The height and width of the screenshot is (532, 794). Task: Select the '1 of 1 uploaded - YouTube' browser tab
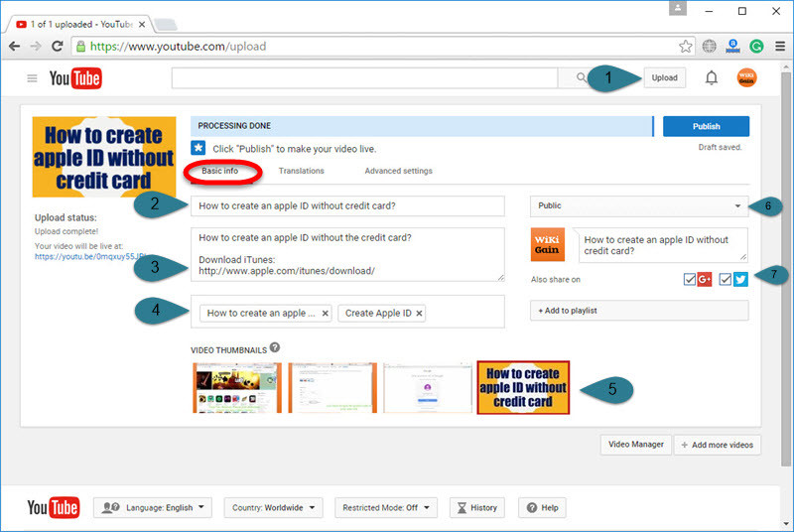78,24
